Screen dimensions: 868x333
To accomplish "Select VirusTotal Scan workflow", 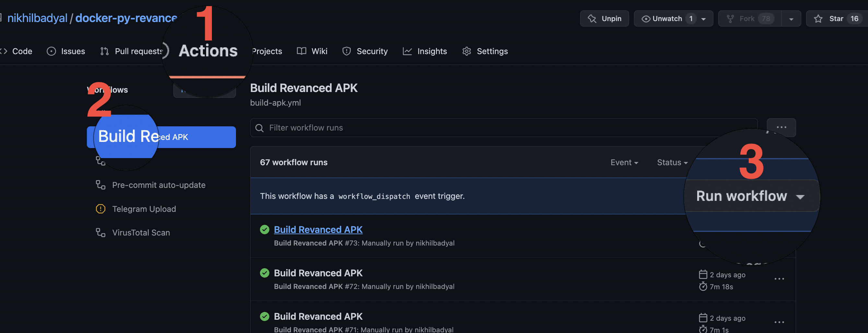I will (x=141, y=233).
